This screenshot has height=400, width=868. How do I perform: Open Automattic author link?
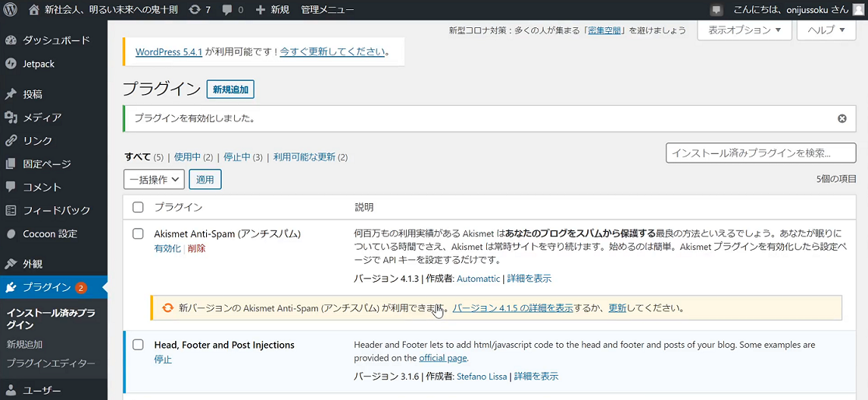pyautogui.click(x=478, y=279)
